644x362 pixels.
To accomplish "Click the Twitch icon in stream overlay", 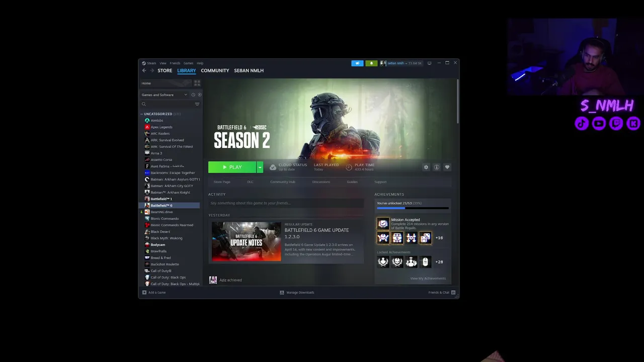I will [x=616, y=123].
